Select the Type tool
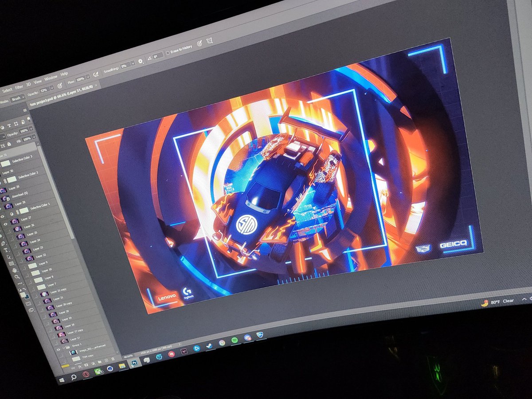 [6, 250]
